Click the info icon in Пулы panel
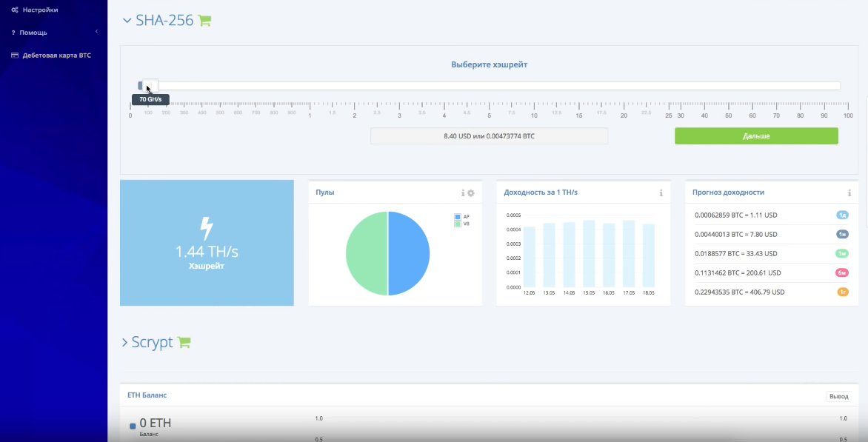This screenshot has width=868, height=442. tap(463, 193)
